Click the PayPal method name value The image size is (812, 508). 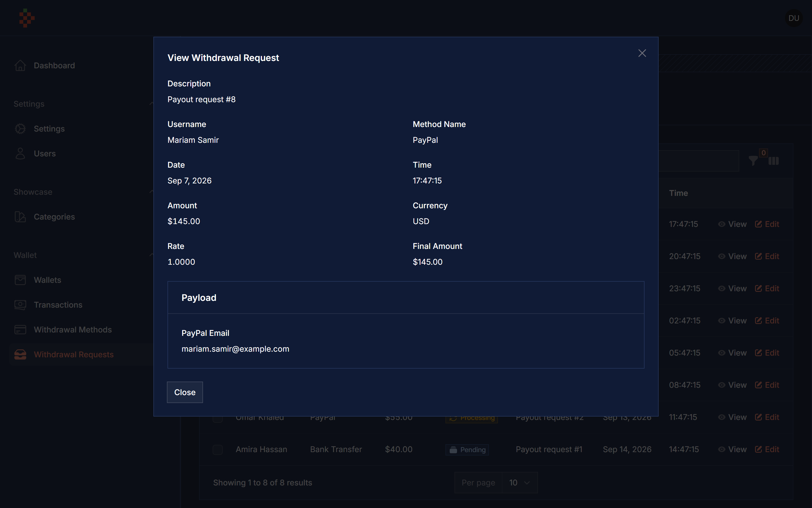pyautogui.click(x=425, y=140)
